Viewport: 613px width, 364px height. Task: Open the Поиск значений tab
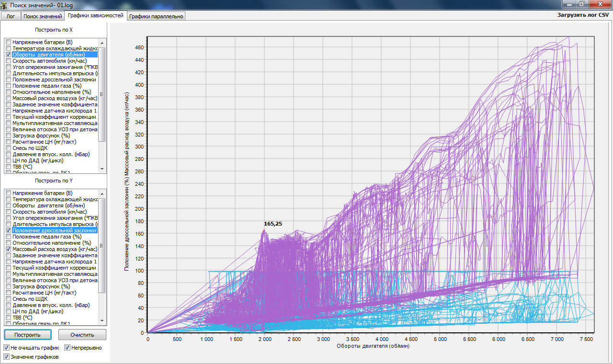(43, 16)
